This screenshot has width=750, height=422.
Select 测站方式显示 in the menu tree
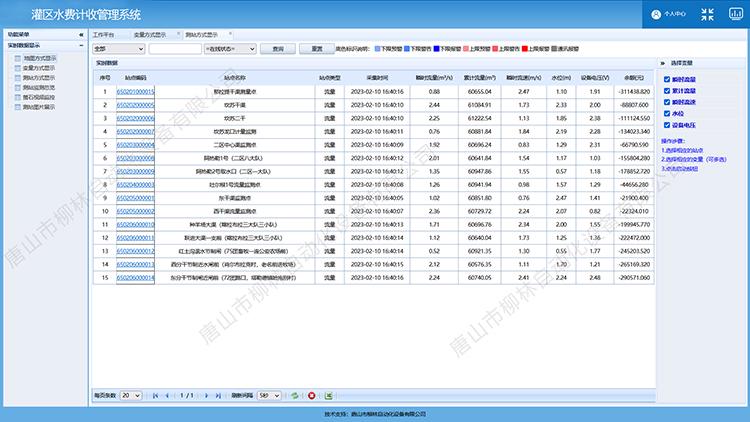pyautogui.click(x=39, y=78)
